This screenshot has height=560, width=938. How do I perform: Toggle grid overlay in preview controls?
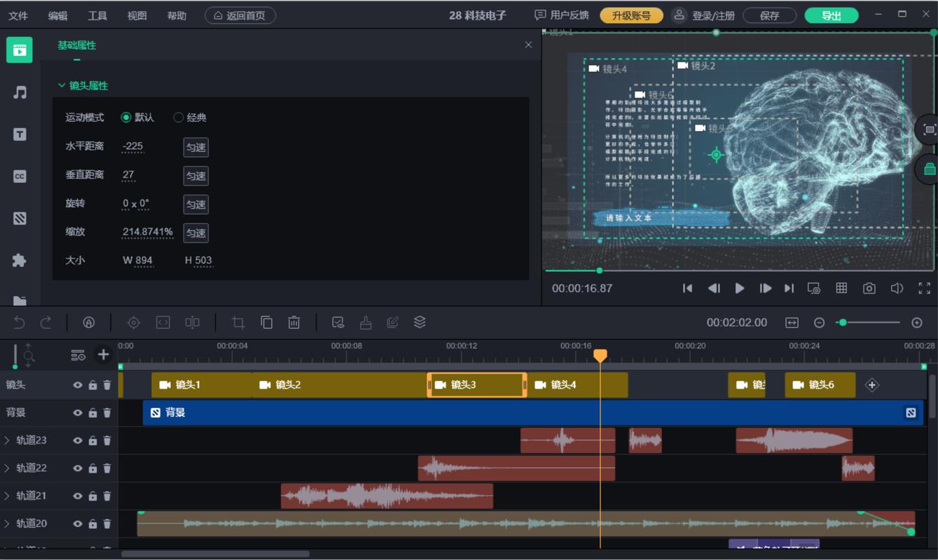(x=841, y=288)
